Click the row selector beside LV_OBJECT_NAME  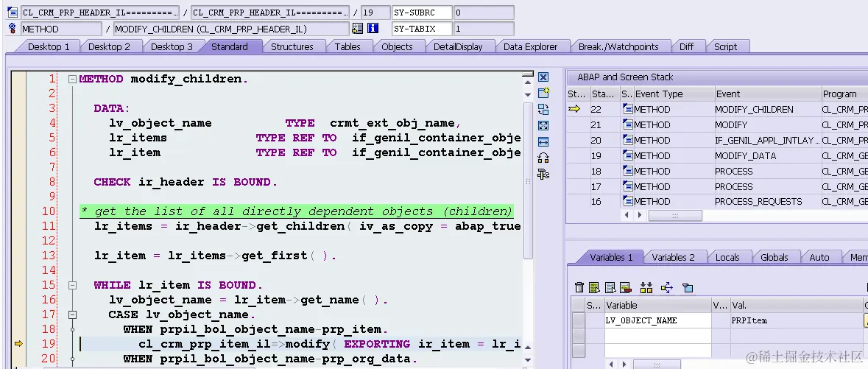click(579, 320)
